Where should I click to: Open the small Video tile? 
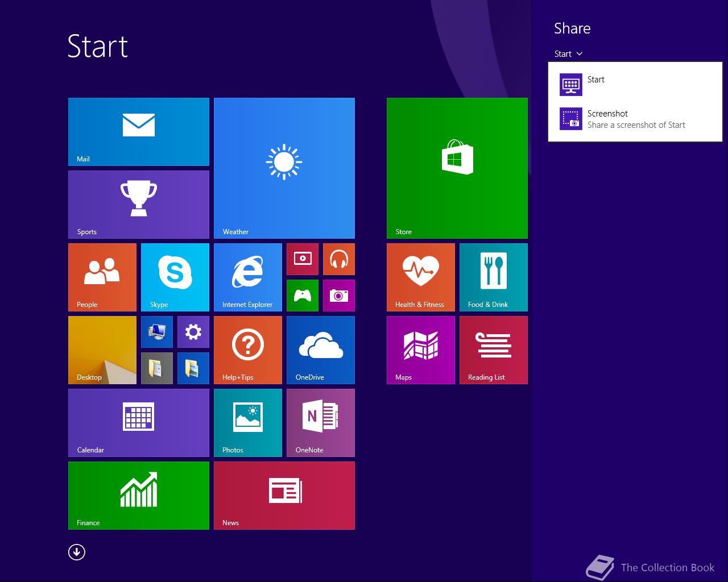point(303,259)
